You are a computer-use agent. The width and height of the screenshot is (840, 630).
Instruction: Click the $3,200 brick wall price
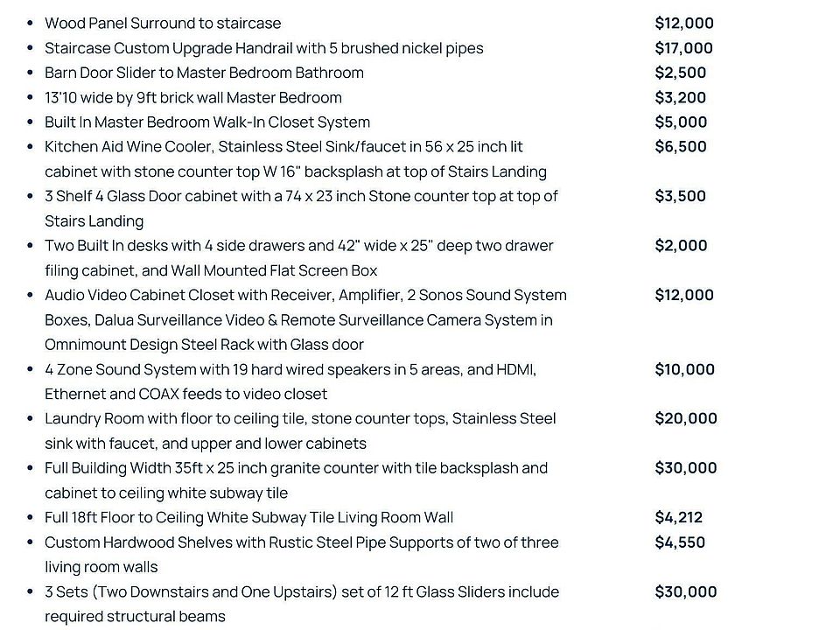680,97
